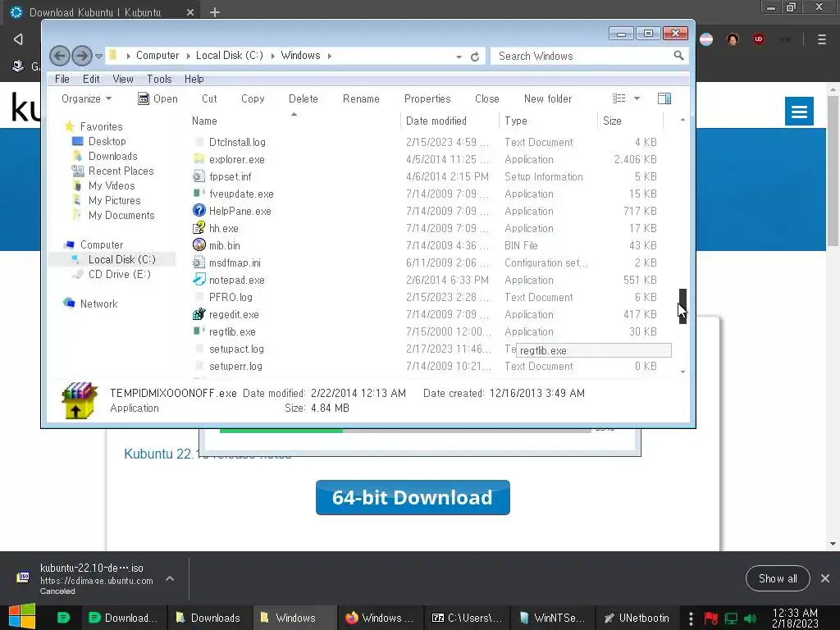
Task: Select Local Disk (C:) in the sidebar
Action: tap(121, 259)
